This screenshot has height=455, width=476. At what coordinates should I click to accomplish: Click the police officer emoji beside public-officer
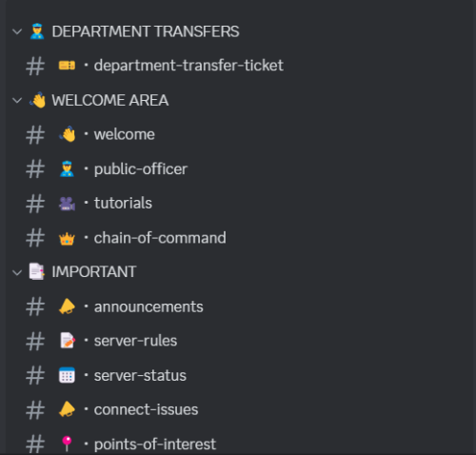(67, 168)
